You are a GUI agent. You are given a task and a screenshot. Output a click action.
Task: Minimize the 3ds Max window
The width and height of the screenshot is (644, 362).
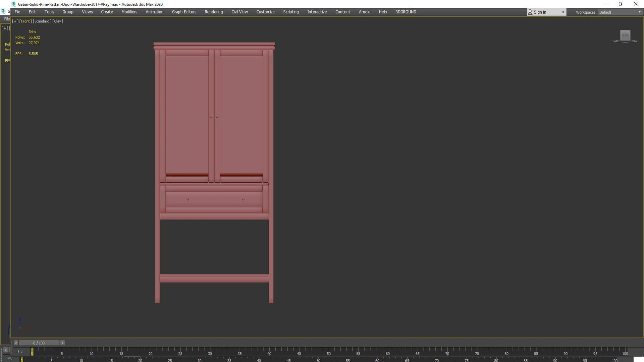(606, 4)
